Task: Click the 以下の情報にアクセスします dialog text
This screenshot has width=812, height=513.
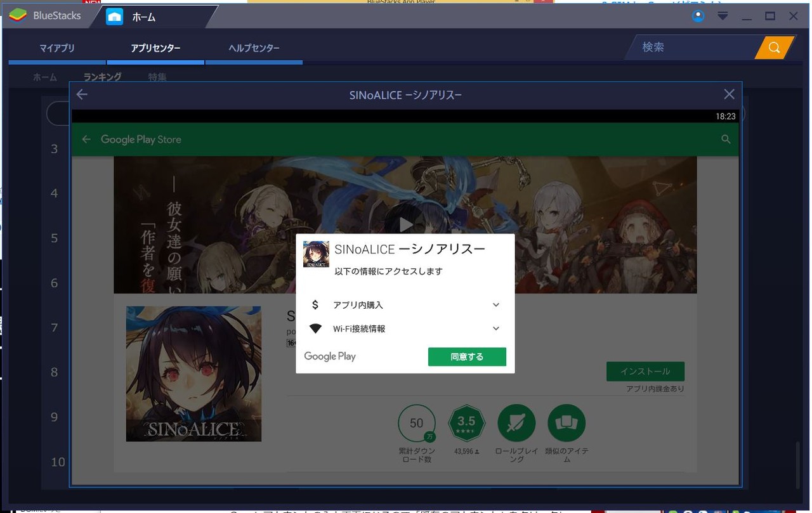Action: pyautogui.click(x=389, y=271)
